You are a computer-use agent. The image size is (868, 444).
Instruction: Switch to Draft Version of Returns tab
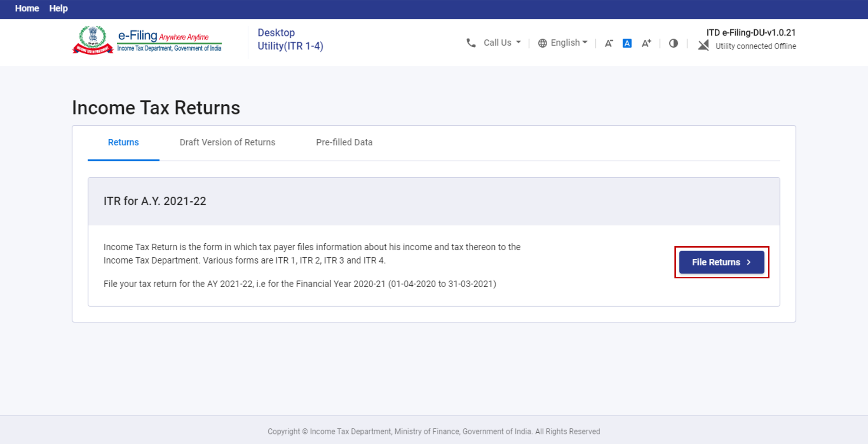[227, 142]
